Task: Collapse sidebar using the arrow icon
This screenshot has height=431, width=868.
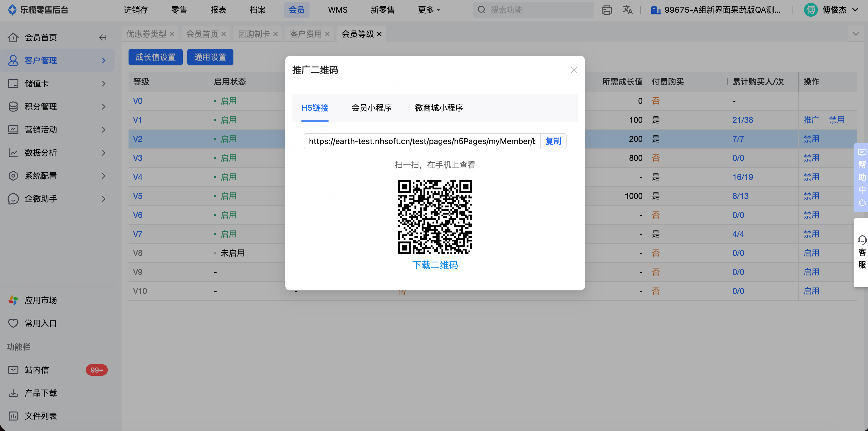Action: click(103, 37)
